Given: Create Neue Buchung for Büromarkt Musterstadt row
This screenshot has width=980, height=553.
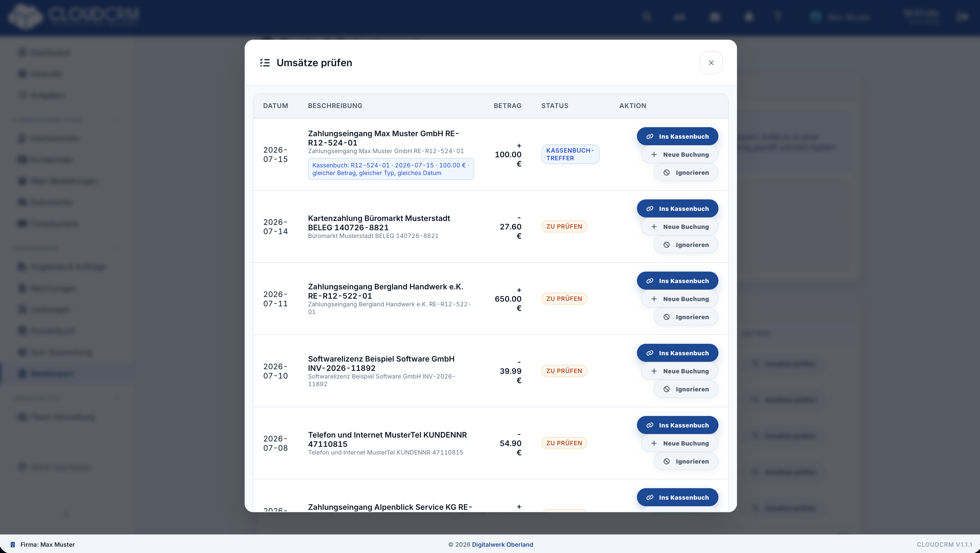Looking at the screenshot, I should tap(679, 227).
